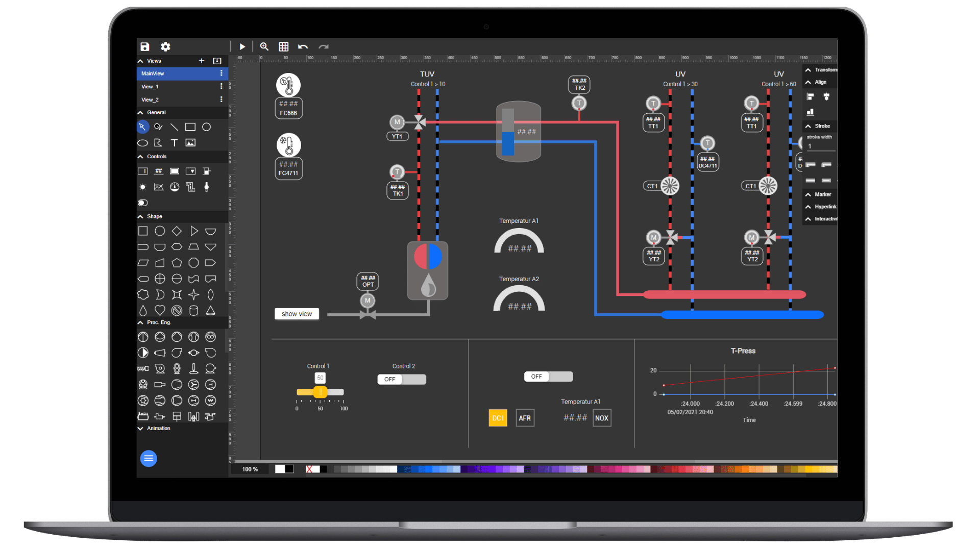
Task: Click the zoom magnifier toolbar icon
Action: 264,47
